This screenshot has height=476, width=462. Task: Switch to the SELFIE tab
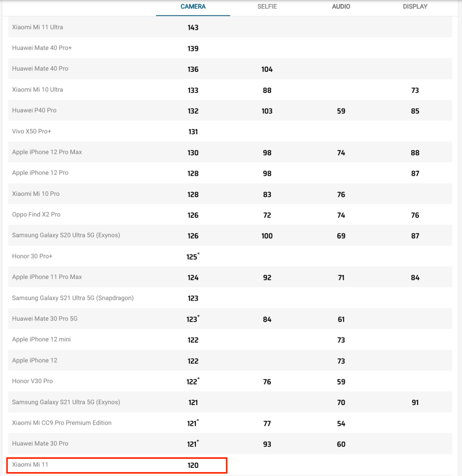[x=267, y=7]
